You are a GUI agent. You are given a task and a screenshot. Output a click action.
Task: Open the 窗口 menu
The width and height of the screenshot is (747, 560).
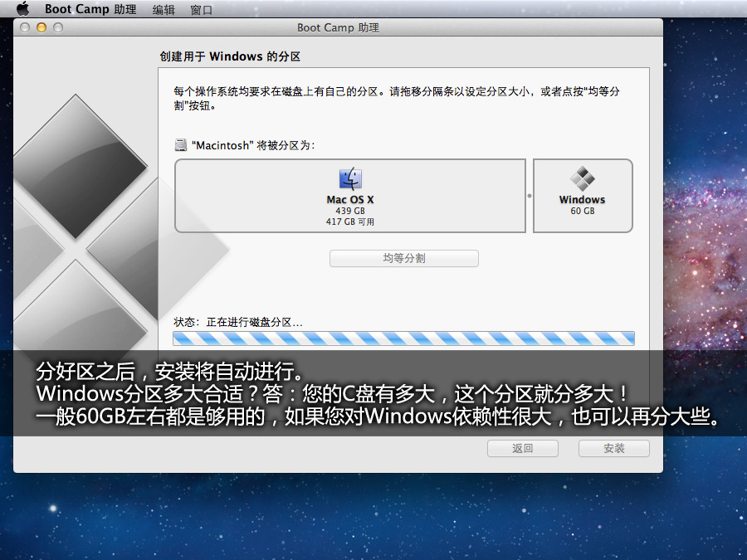coord(201,9)
